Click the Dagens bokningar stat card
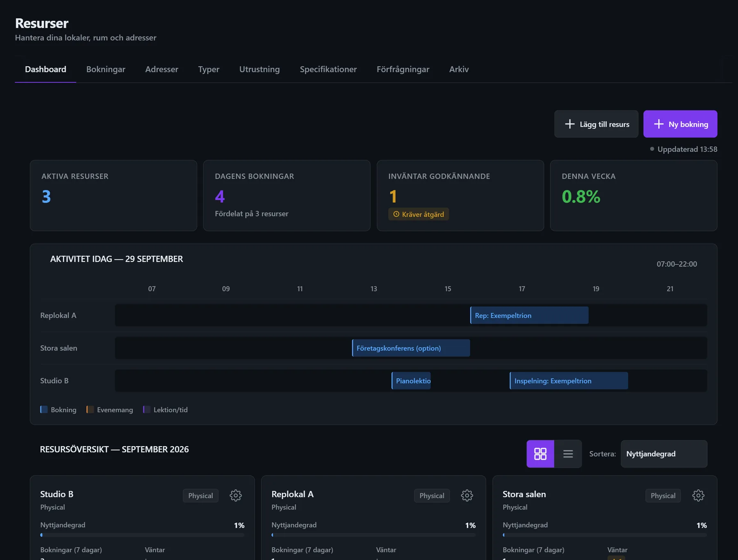 click(x=287, y=195)
